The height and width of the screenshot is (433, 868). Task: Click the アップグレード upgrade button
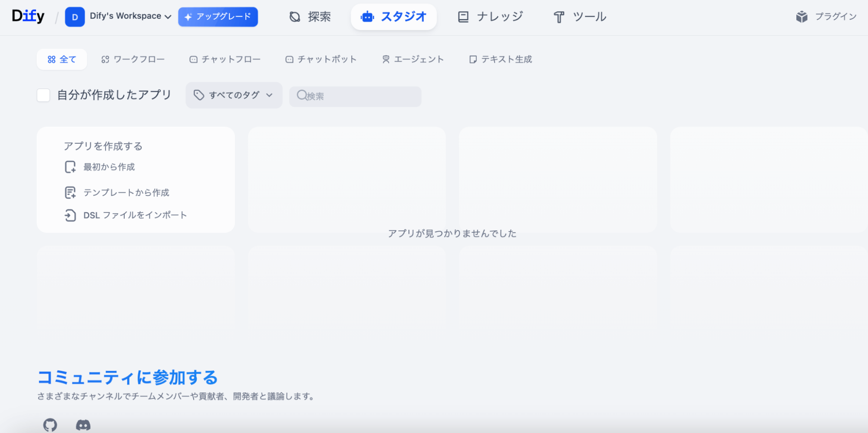tap(218, 17)
